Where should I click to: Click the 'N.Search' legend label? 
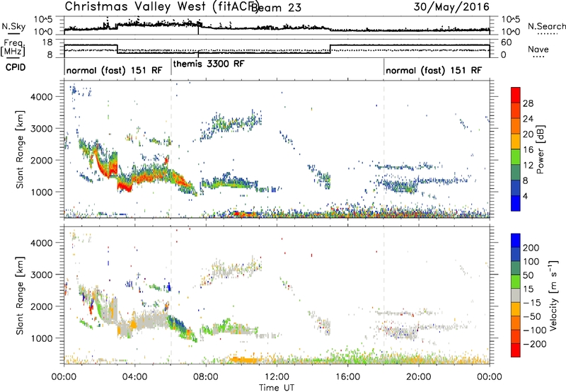(x=546, y=26)
